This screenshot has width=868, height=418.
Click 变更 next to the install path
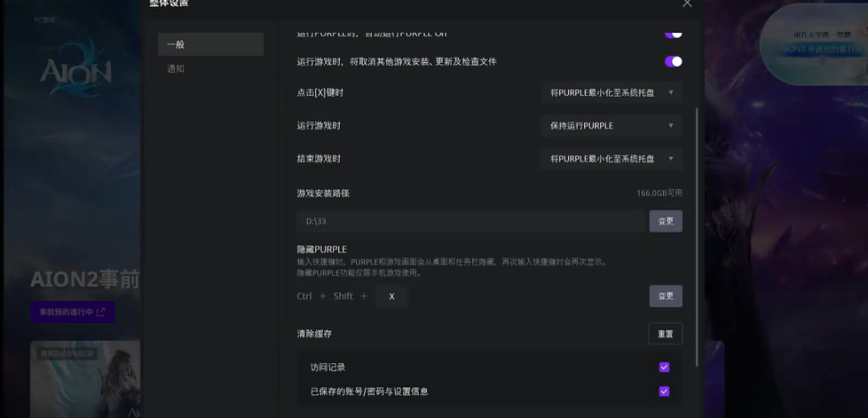click(665, 221)
